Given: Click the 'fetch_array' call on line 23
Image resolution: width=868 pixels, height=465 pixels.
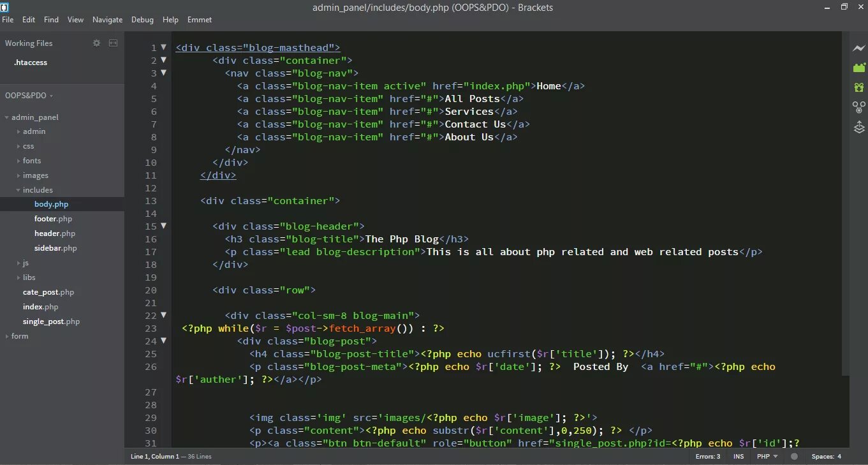Looking at the screenshot, I should 363,328.
